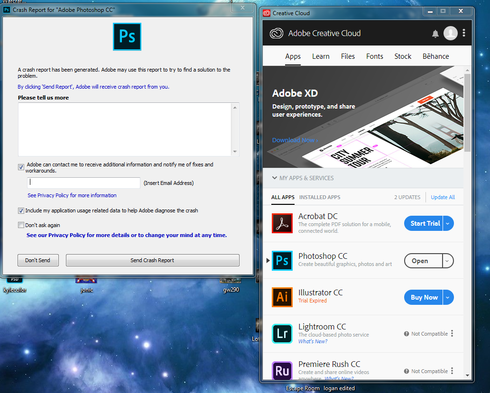Click the Creative Cloud logo in header
The image size is (490, 393).
click(276, 33)
